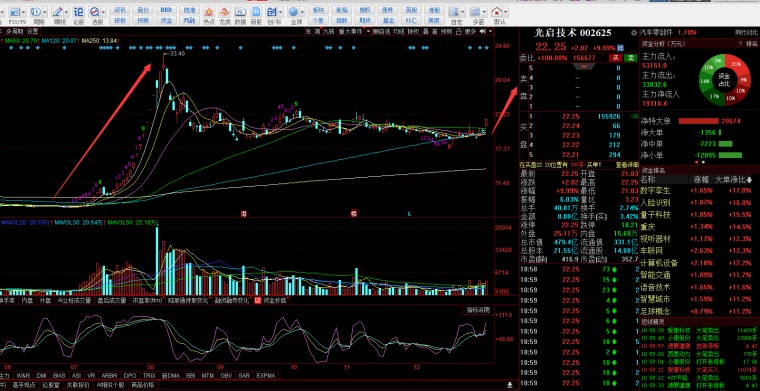Image resolution: width=760 pixels, height=391 pixels.
Task: Click the 资金占比 donut chart
Action: [x=724, y=81]
